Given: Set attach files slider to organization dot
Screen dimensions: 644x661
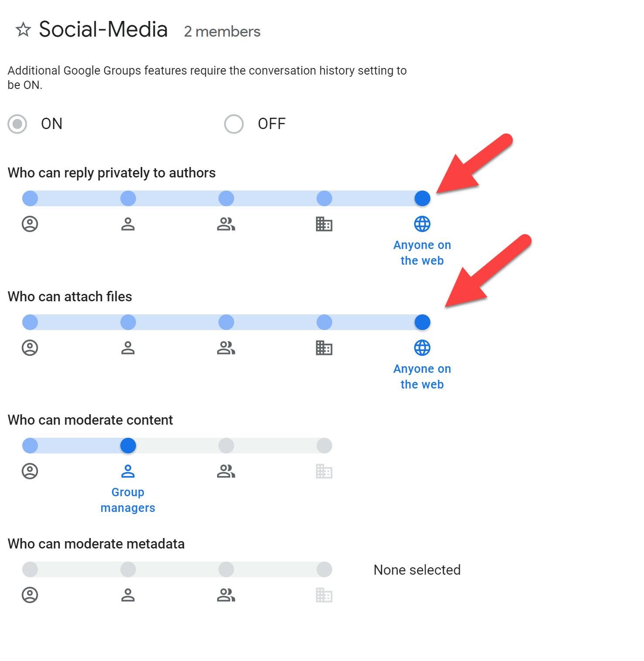Looking at the screenshot, I should click(x=324, y=322).
